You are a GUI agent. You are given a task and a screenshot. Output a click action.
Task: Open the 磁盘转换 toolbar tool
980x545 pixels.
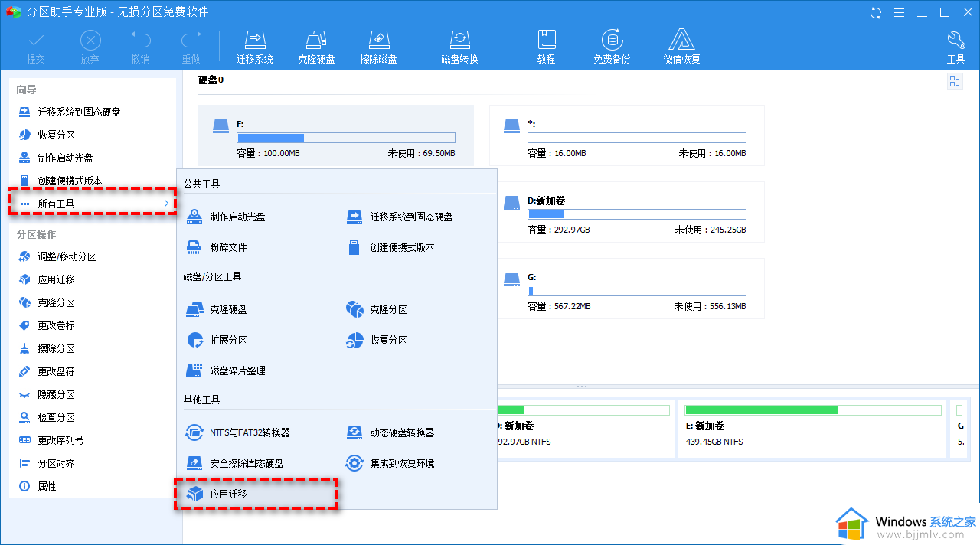[459, 47]
